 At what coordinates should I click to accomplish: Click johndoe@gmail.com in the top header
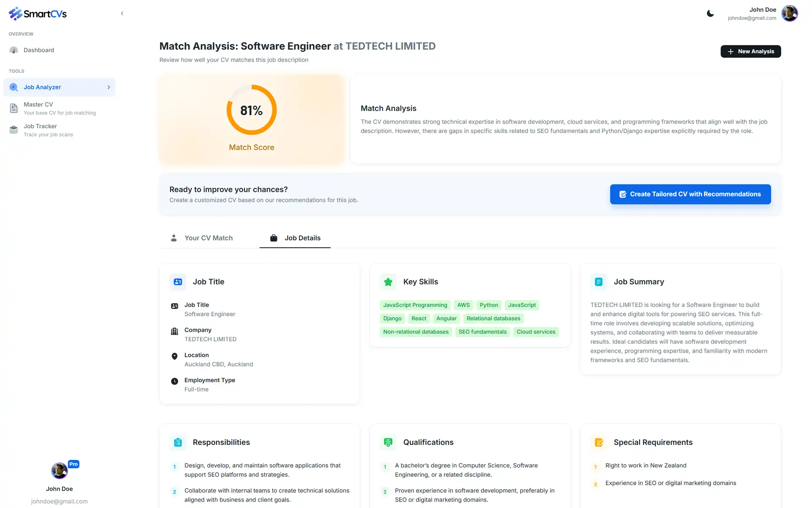pyautogui.click(x=752, y=18)
